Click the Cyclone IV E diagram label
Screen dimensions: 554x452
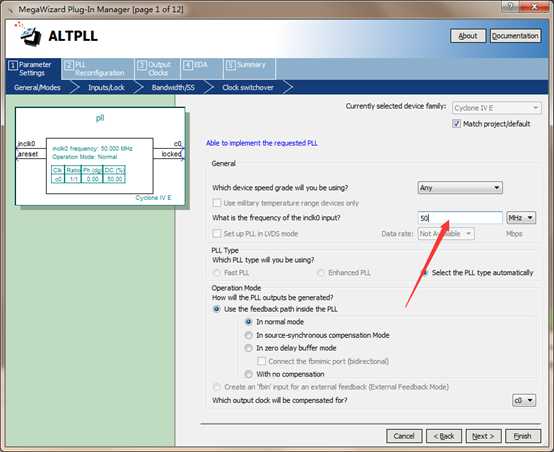click(153, 198)
